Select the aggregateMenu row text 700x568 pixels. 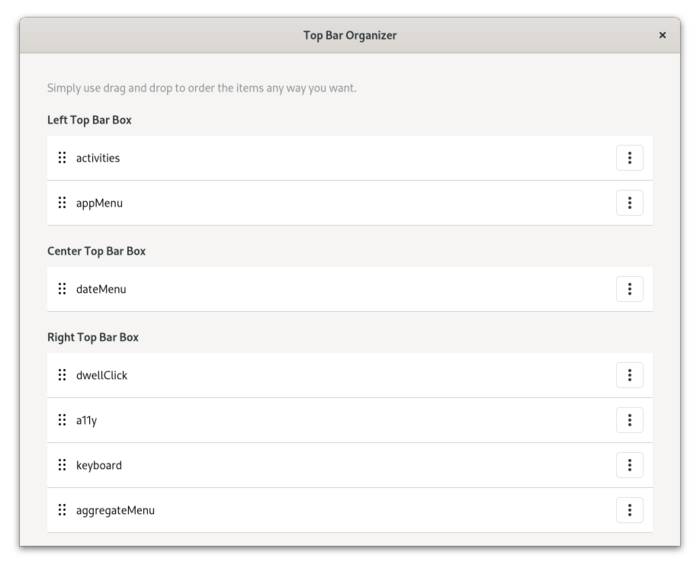click(115, 510)
